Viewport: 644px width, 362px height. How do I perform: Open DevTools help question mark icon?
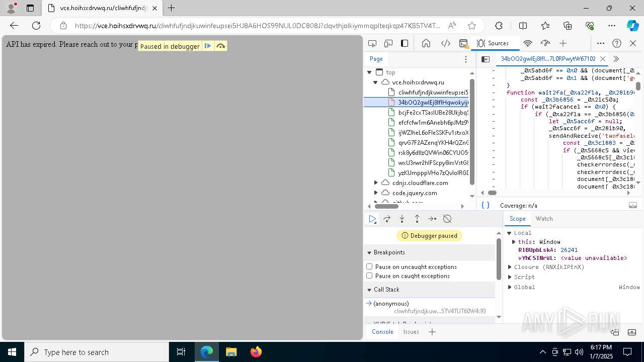[x=617, y=43]
